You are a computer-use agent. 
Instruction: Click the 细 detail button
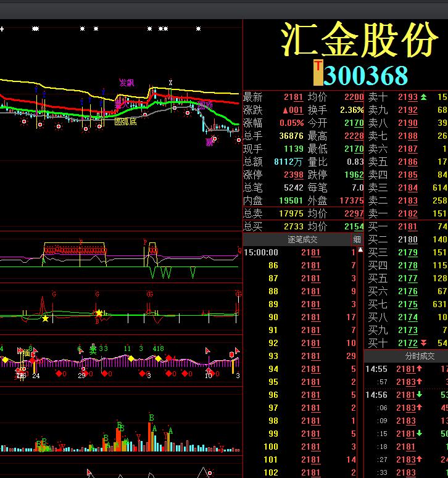pyautogui.click(x=357, y=239)
